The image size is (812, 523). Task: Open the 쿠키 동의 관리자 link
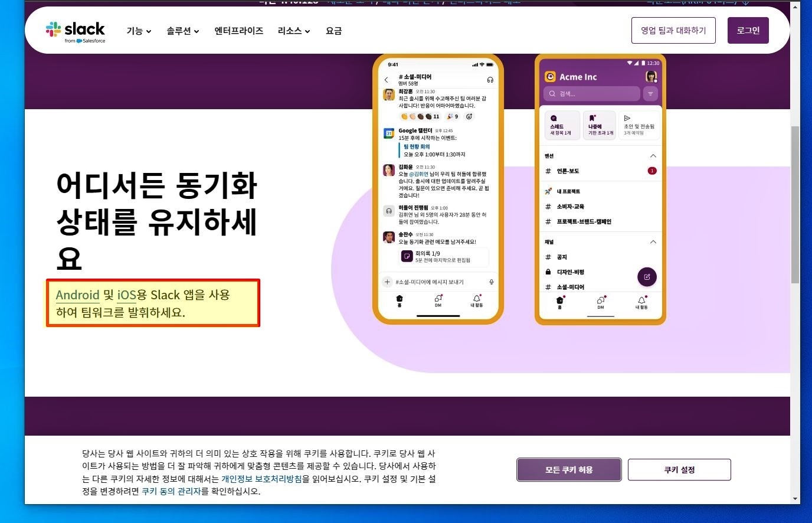point(171,491)
